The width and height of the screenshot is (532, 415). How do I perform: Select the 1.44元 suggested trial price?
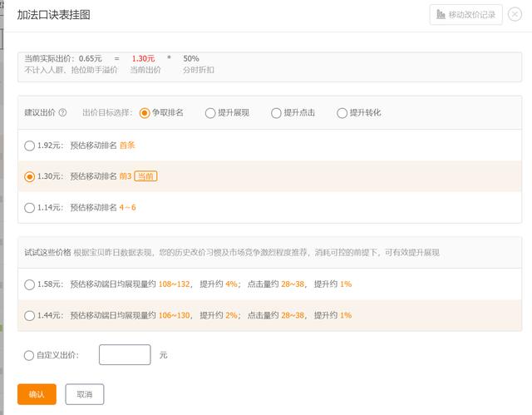(30, 316)
